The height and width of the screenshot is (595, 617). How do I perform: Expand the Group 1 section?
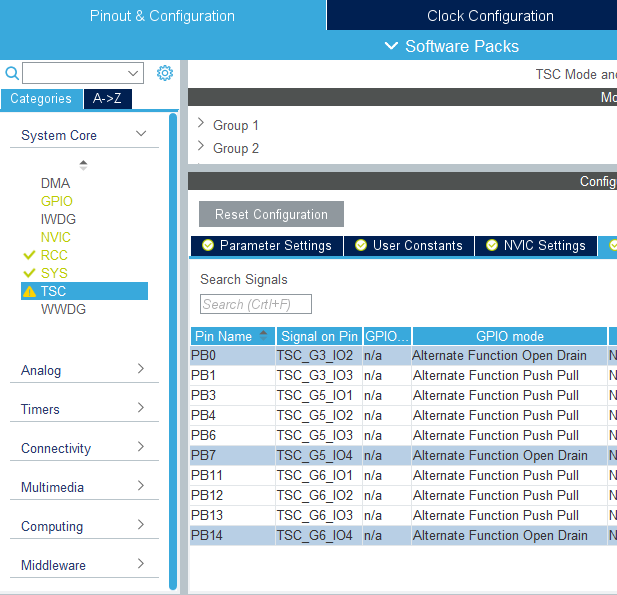click(x=201, y=124)
